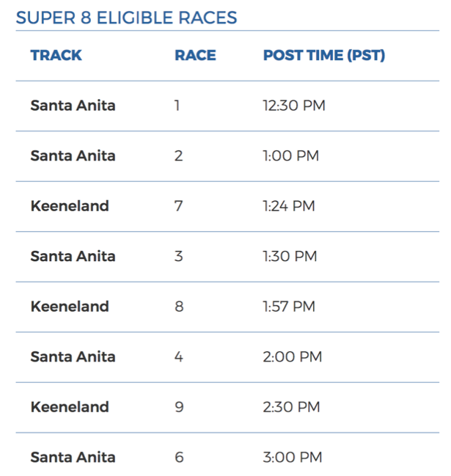The width and height of the screenshot is (451, 476).
Task: Click the TRACK column header
Action: (56, 56)
